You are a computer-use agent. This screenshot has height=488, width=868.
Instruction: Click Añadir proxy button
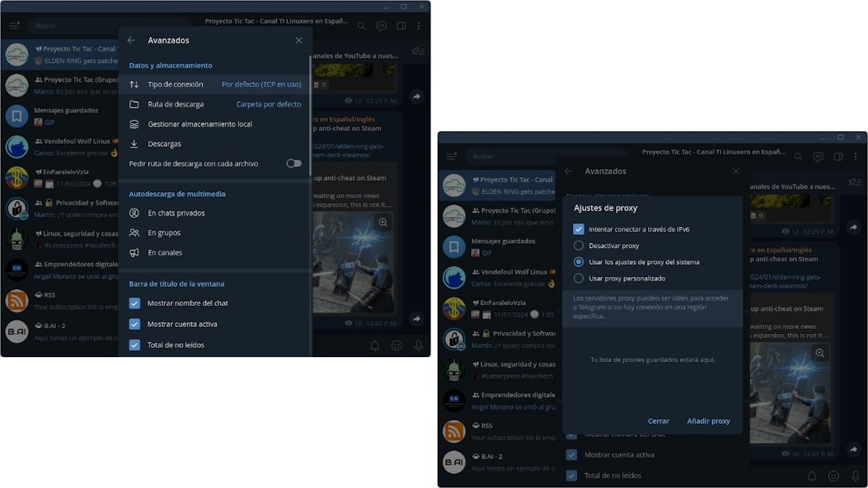[x=708, y=421]
